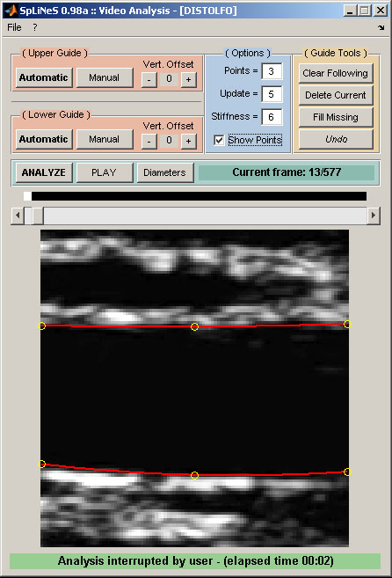Start analysis with the ANALYZE button
The image size is (392, 578).
tap(44, 172)
